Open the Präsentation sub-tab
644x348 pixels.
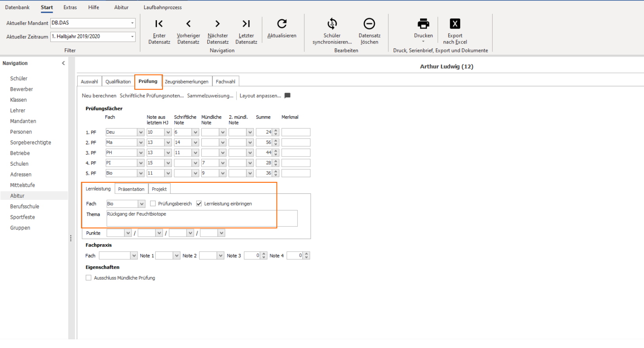[131, 189]
